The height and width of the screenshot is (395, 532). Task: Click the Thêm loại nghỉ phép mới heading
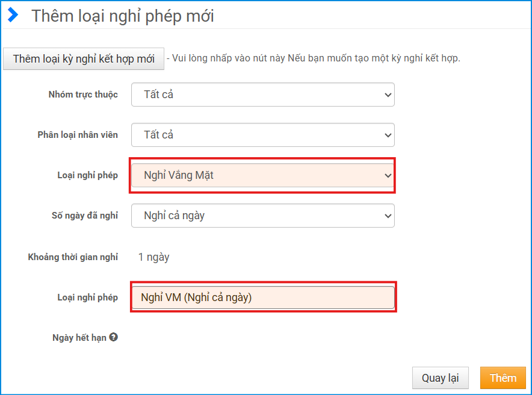click(123, 16)
